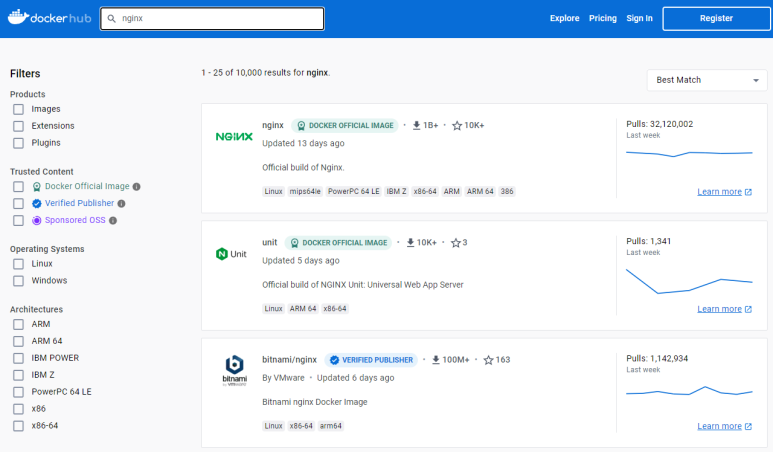The height and width of the screenshot is (452, 773).
Task: Click the external link icon in nginx card
Action: coord(748,192)
